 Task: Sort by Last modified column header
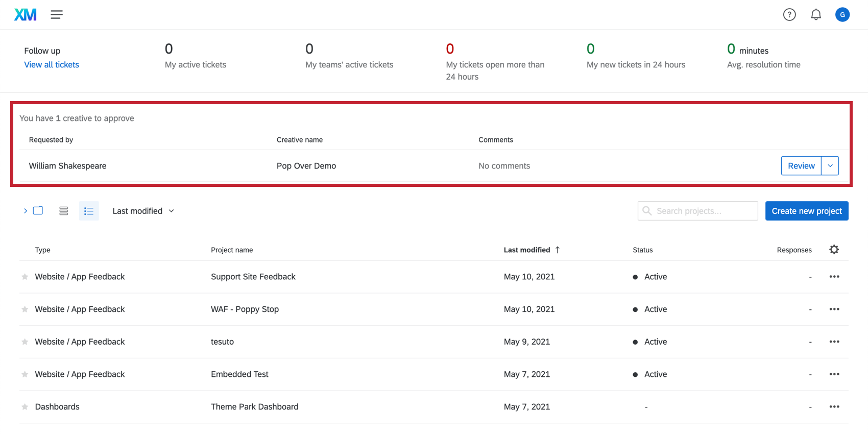tap(527, 250)
